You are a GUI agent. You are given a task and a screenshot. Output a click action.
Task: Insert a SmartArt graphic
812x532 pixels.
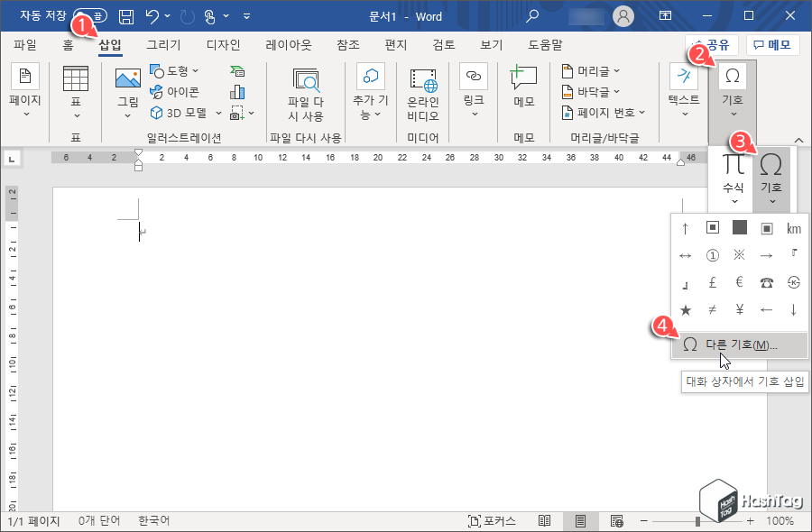[237, 71]
